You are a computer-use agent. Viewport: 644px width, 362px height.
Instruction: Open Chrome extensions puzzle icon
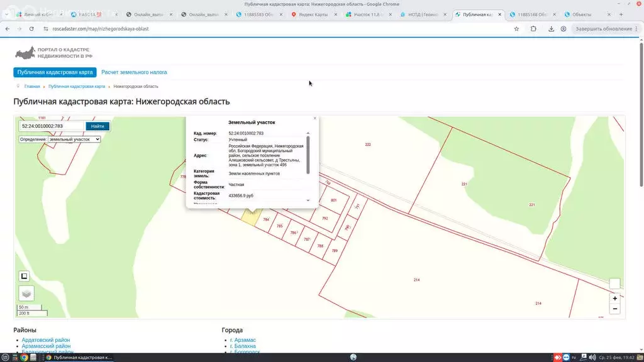coord(533,29)
